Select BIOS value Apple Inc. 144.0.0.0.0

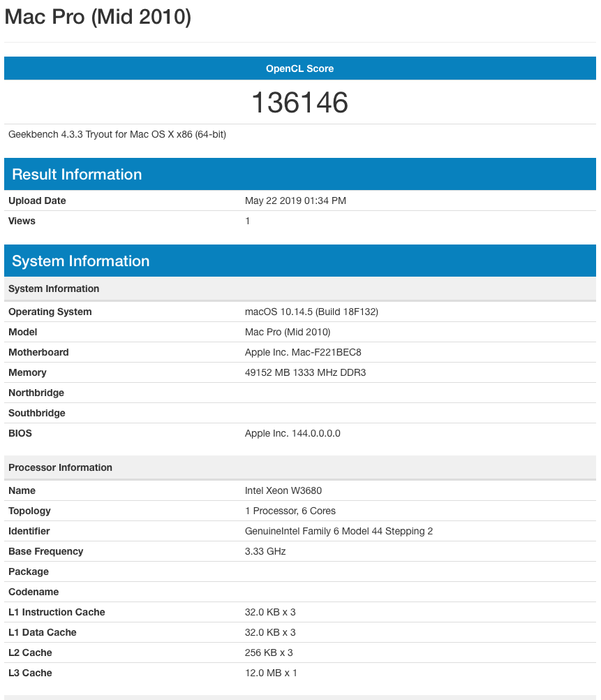(292, 433)
